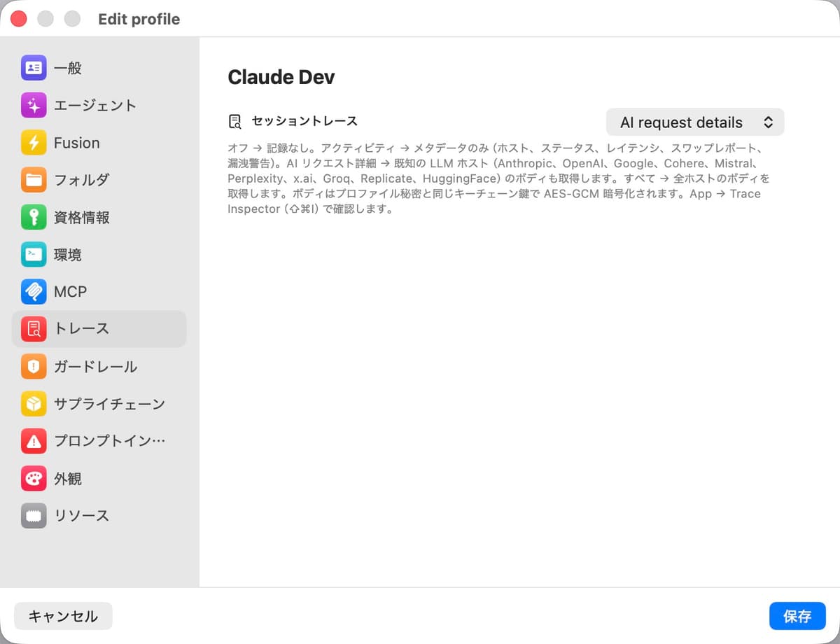
Task: Click the Claude Dev profile title
Action: coord(281,77)
